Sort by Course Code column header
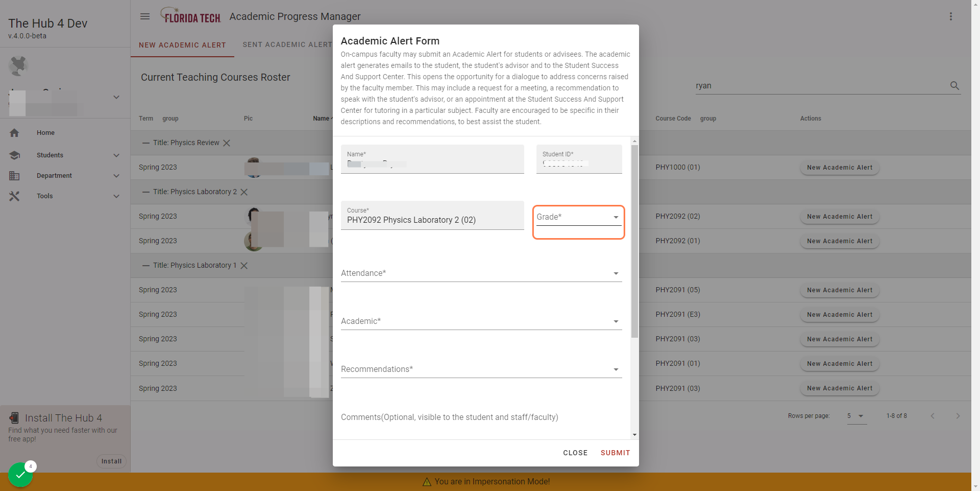 pos(673,119)
